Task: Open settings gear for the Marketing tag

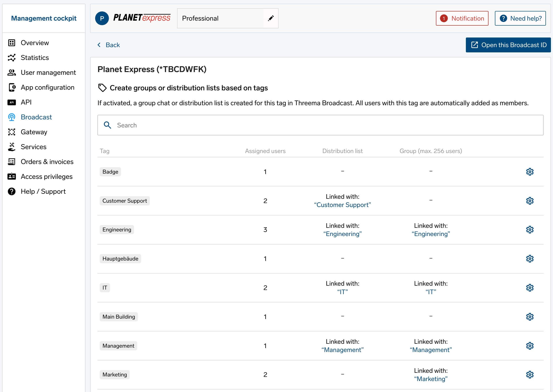Action: pyautogui.click(x=530, y=375)
